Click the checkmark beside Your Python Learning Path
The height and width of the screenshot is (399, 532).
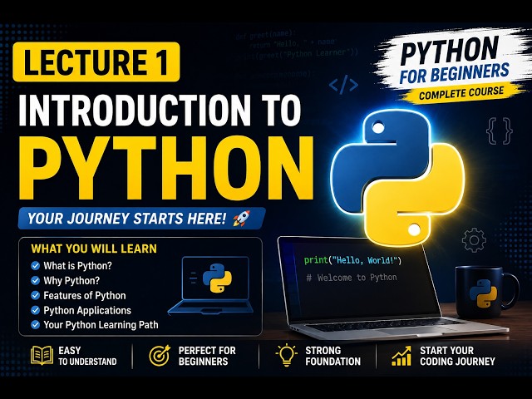tap(35, 325)
